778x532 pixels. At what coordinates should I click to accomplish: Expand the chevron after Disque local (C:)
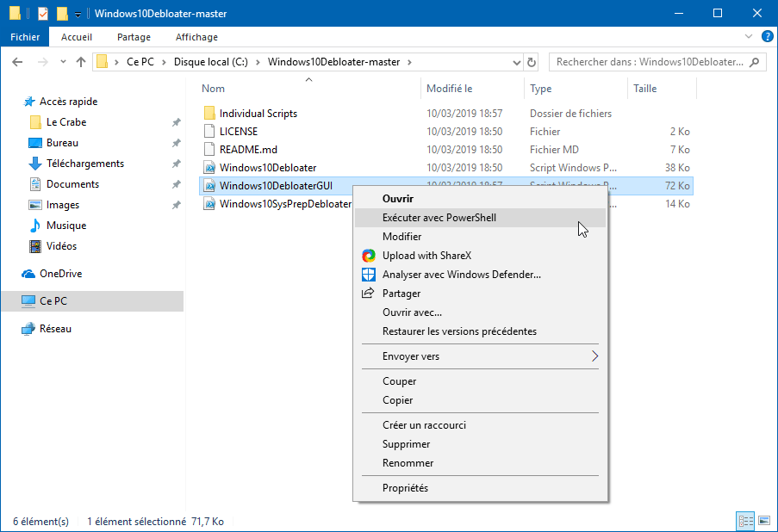(258, 62)
